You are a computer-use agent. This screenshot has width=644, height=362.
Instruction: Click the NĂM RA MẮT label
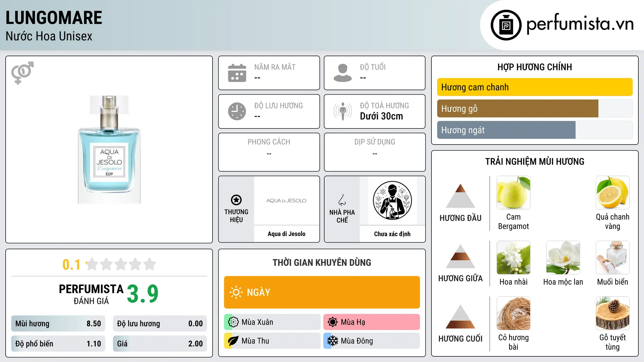(275, 67)
